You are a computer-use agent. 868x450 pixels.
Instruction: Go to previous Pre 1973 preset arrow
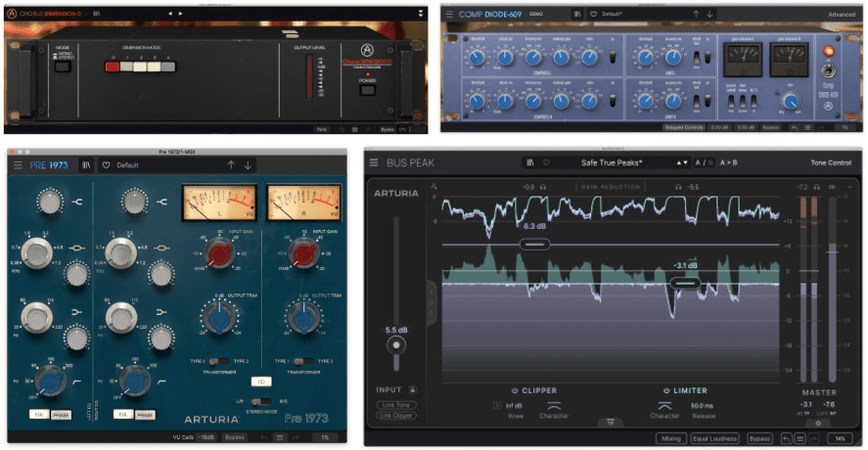(231, 165)
